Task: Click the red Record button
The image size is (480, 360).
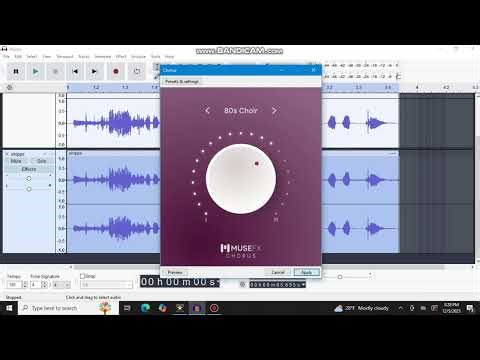Action: tap(116, 71)
